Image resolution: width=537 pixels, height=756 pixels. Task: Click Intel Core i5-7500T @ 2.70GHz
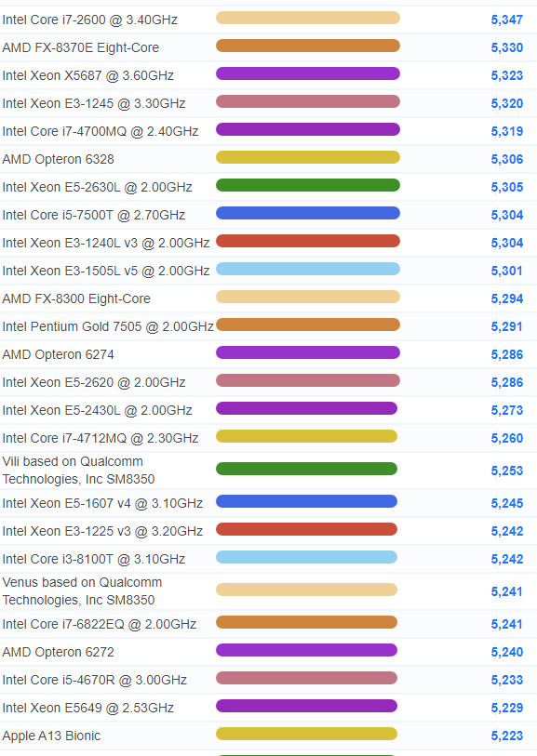pyautogui.click(x=94, y=215)
